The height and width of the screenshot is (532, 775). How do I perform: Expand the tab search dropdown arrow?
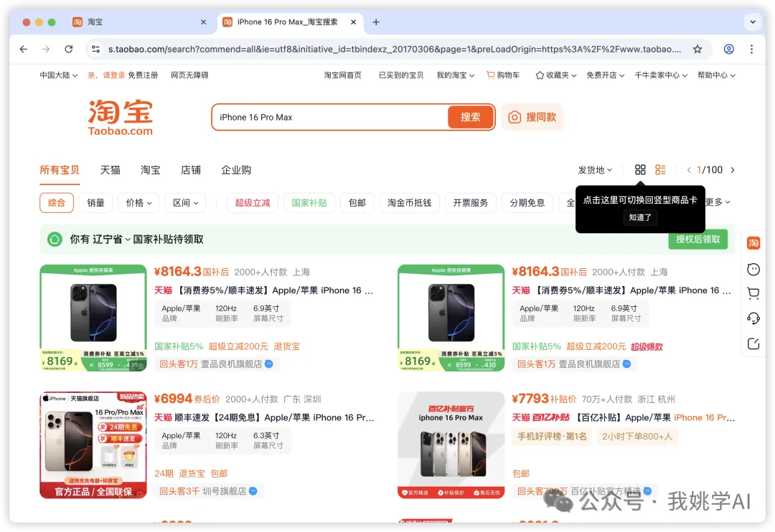[x=752, y=22]
